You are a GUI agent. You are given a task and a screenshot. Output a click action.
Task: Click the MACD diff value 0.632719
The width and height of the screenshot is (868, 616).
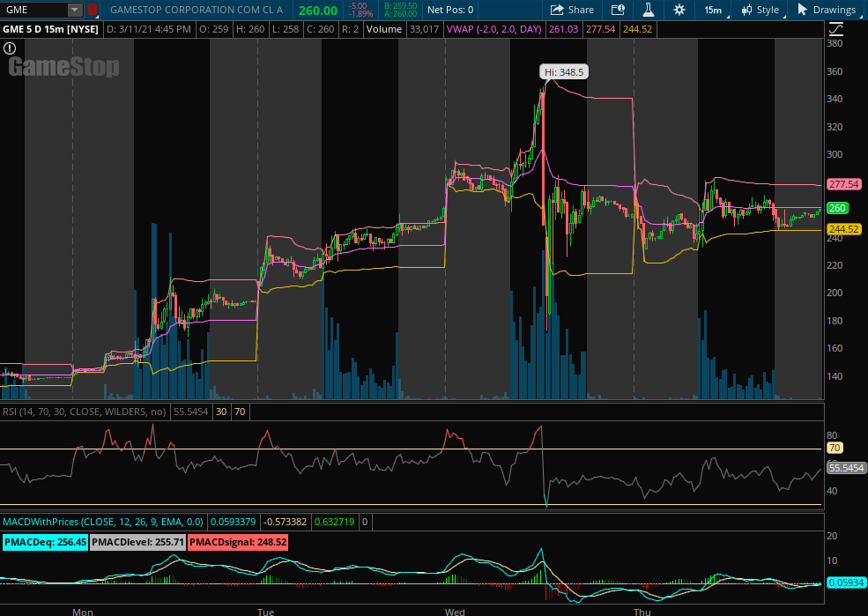click(334, 522)
